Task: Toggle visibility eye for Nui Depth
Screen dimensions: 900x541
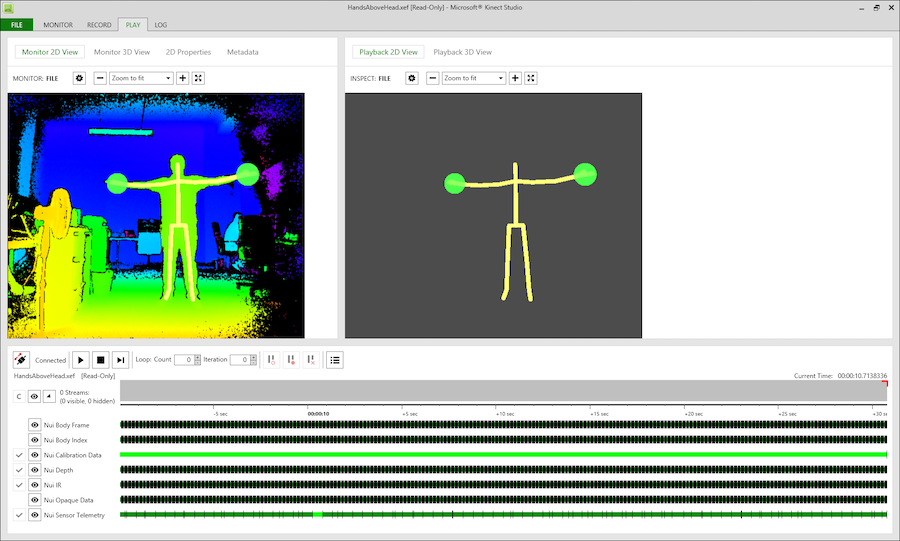Action: 35,470
